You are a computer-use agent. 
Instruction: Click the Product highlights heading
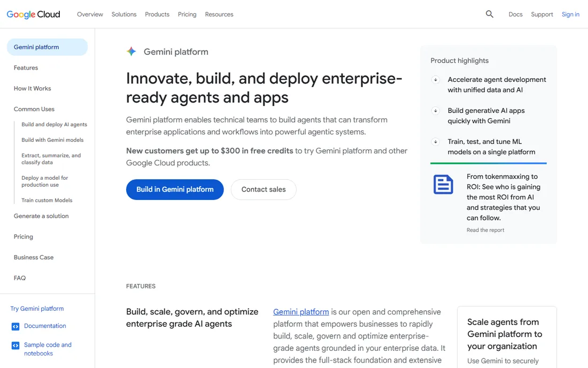(459, 60)
